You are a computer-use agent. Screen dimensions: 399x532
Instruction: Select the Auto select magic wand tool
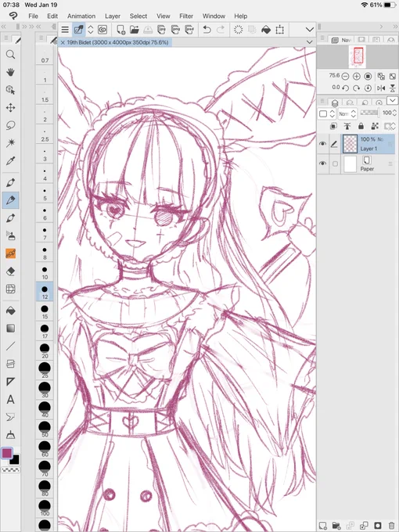pyautogui.click(x=10, y=143)
